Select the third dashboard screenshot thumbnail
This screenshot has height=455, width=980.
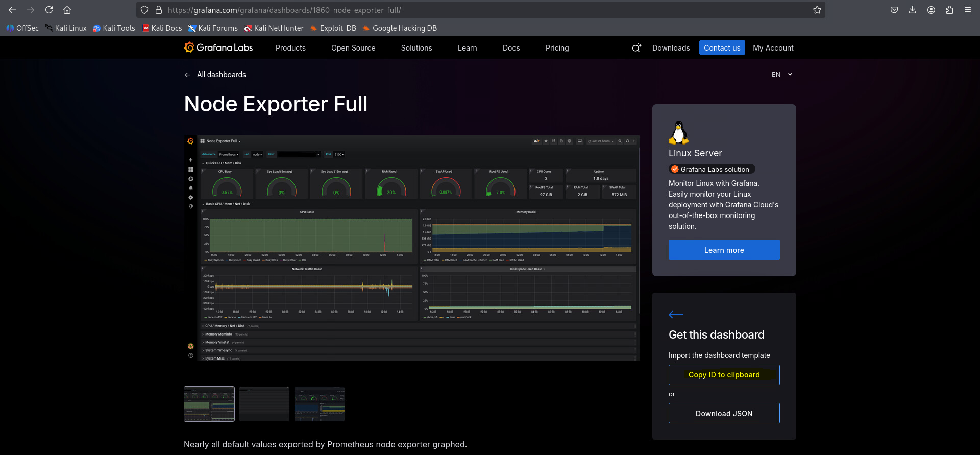tap(320, 404)
